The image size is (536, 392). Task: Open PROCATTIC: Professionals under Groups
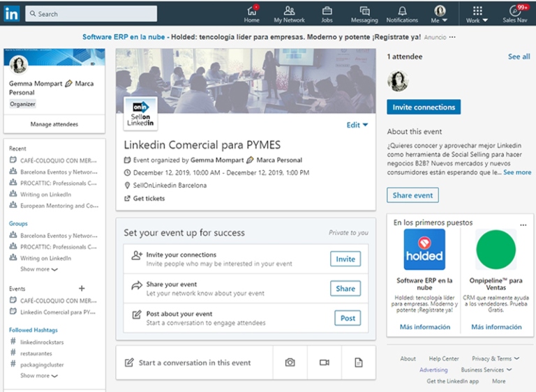coord(59,247)
